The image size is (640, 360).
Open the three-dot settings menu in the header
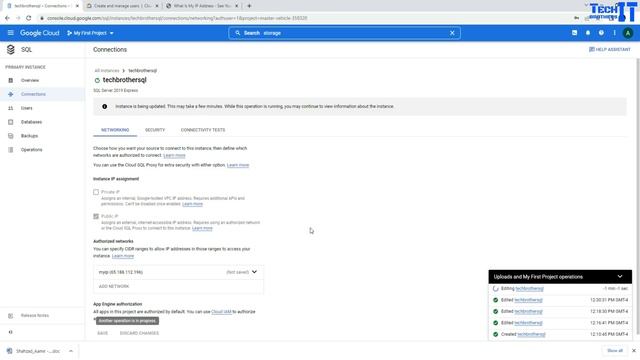[x=614, y=33]
